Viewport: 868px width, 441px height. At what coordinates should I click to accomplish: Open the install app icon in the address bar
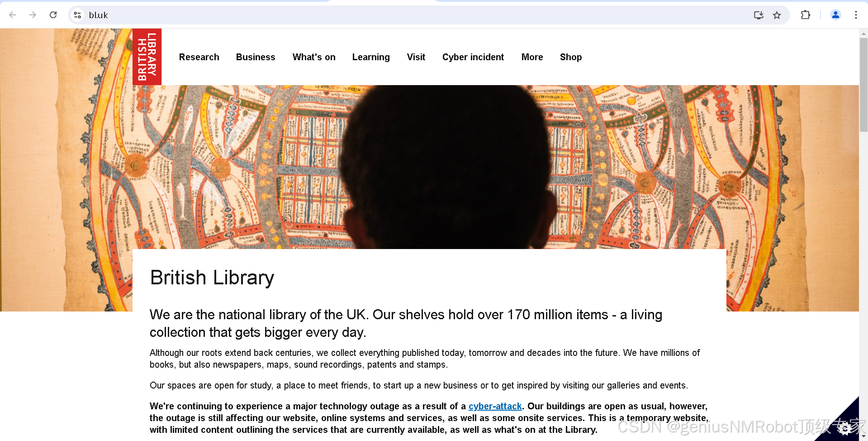tap(759, 15)
